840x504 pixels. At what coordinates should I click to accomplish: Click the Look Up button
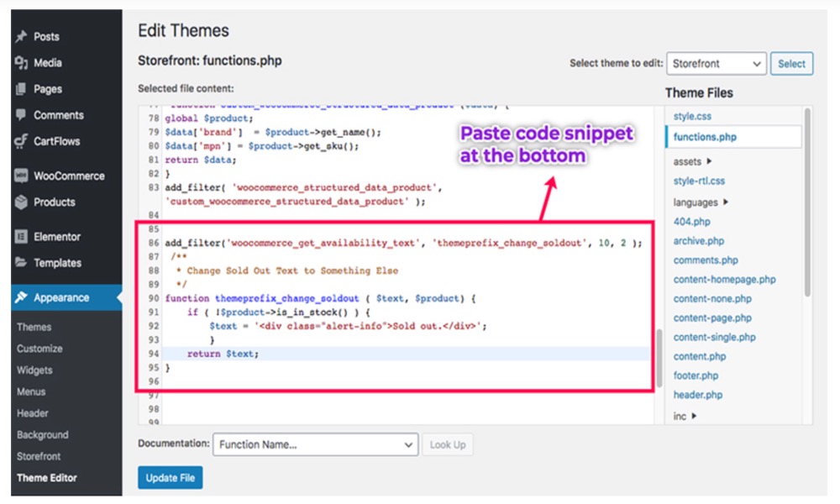pyautogui.click(x=448, y=444)
